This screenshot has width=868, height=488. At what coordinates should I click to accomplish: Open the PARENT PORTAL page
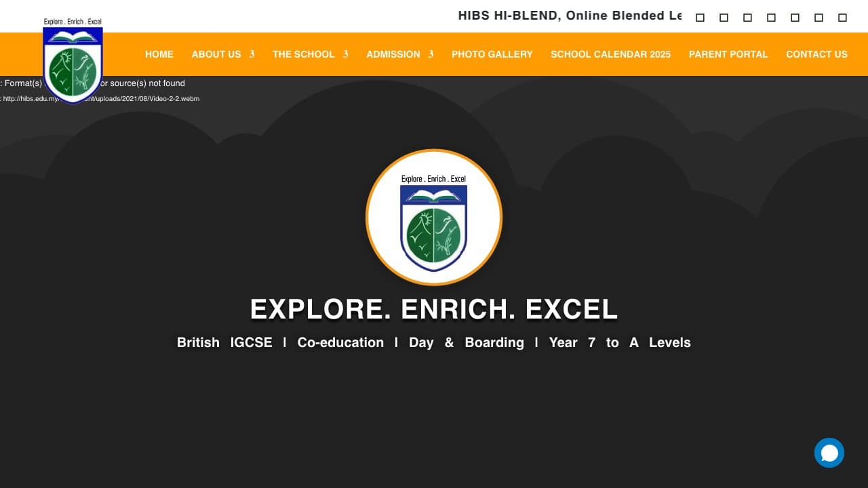(728, 54)
